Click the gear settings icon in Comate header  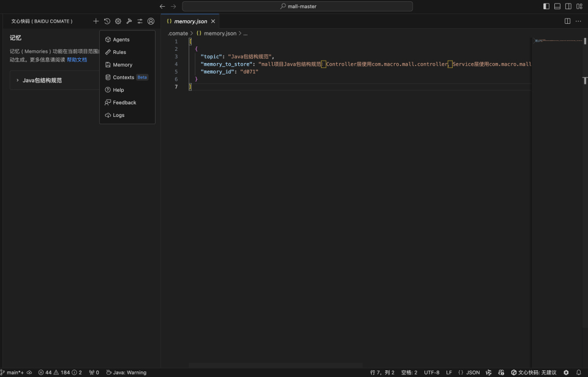(118, 21)
